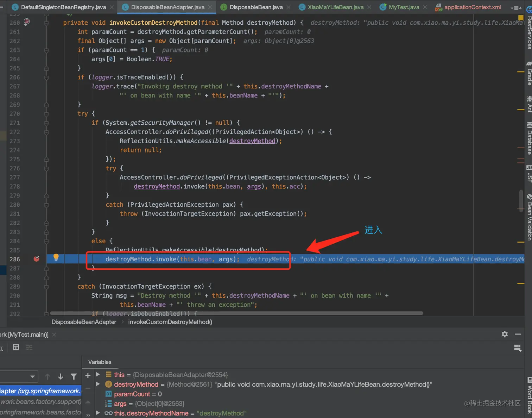Click the more actions chevrons in Variables toolbar
Screen dimensions: 532x418
click(88, 415)
